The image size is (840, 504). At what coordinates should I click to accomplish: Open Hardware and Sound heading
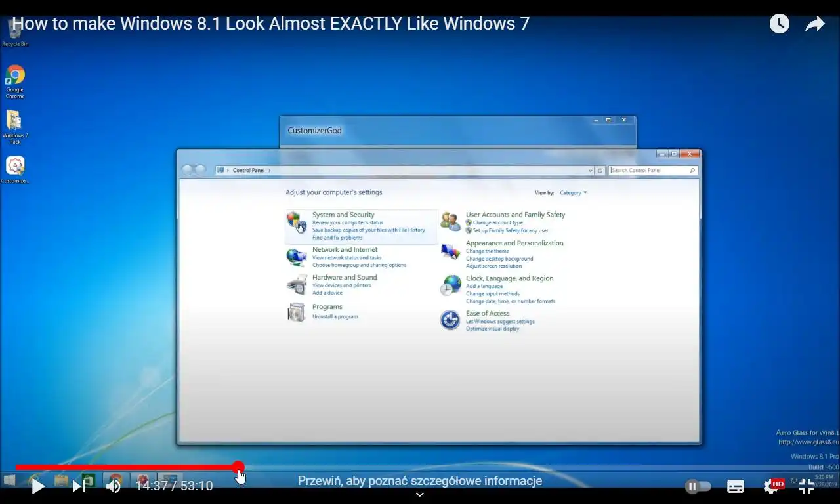tap(345, 278)
